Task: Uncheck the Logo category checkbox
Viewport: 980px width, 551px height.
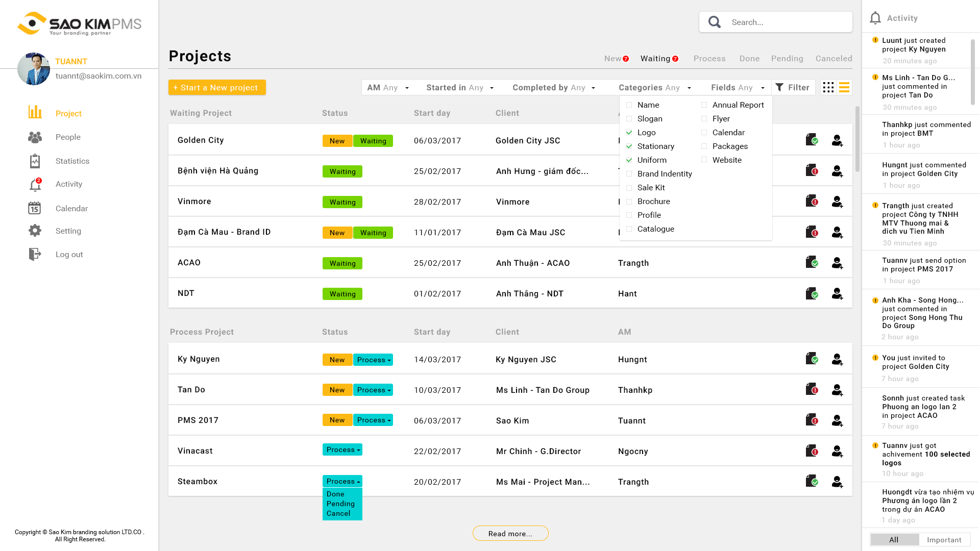Action: (629, 132)
